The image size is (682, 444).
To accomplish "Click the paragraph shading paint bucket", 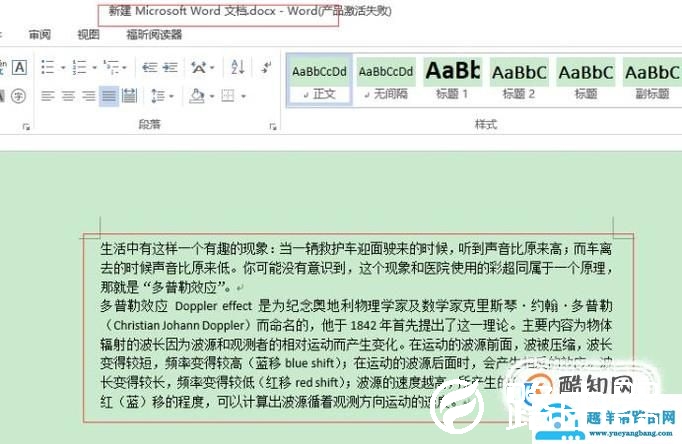I will [197, 96].
